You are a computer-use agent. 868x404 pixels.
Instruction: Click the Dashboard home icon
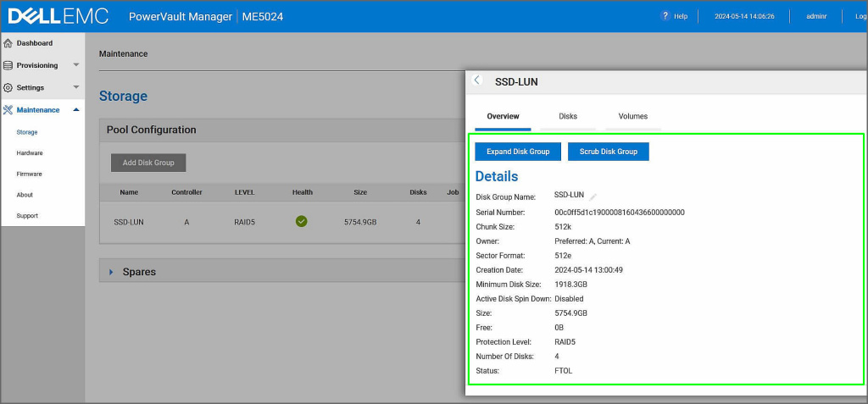click(x=8, y=43)
